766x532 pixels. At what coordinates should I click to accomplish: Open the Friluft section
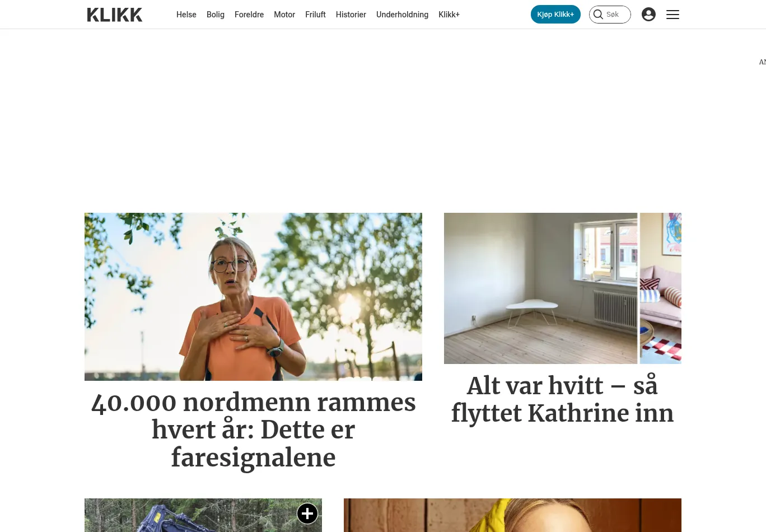pyautogui.click(x=315, y=15)
